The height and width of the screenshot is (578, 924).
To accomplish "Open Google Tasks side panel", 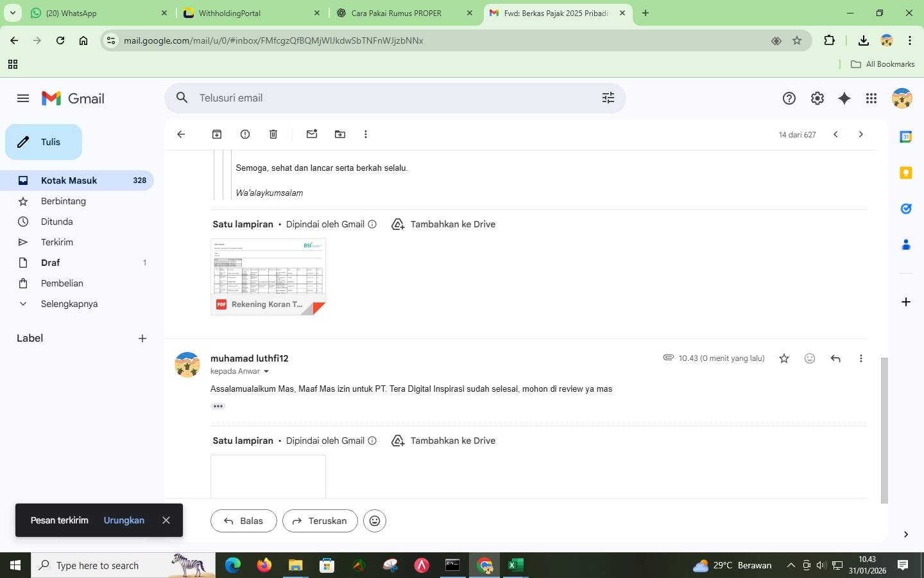I will point(905,208).
